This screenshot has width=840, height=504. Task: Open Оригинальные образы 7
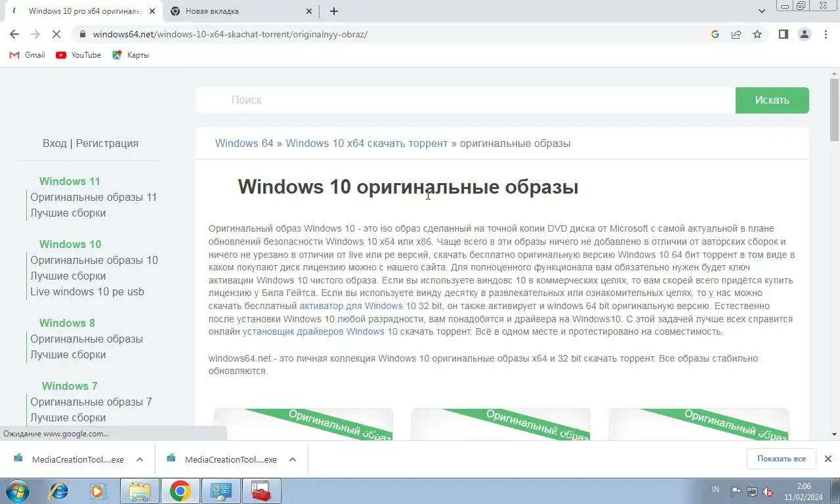(91, 402)
